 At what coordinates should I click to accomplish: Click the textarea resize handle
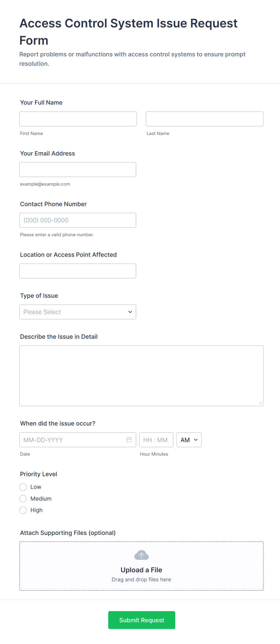(260, 403)
